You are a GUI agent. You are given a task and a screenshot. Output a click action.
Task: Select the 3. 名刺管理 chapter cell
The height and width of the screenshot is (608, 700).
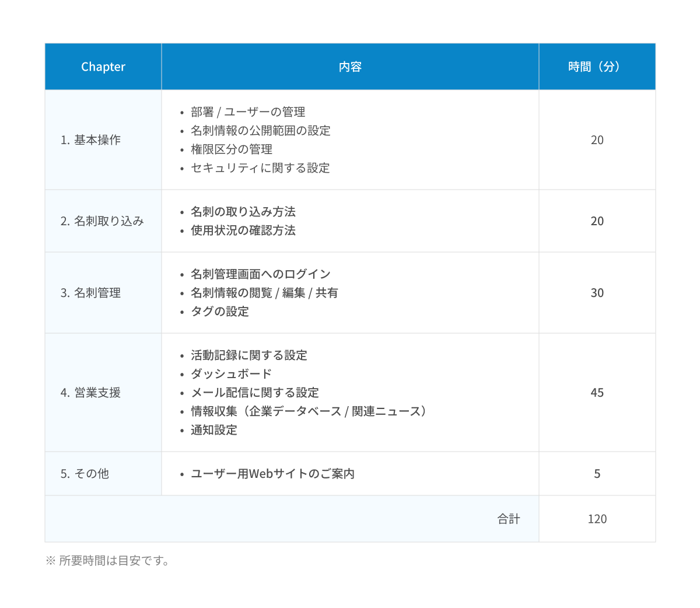91,293
